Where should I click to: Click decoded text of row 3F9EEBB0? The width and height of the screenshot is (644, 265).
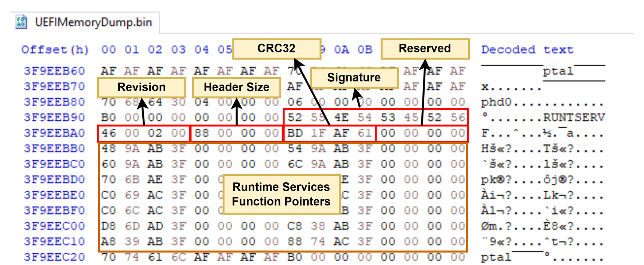pos(543,149)
